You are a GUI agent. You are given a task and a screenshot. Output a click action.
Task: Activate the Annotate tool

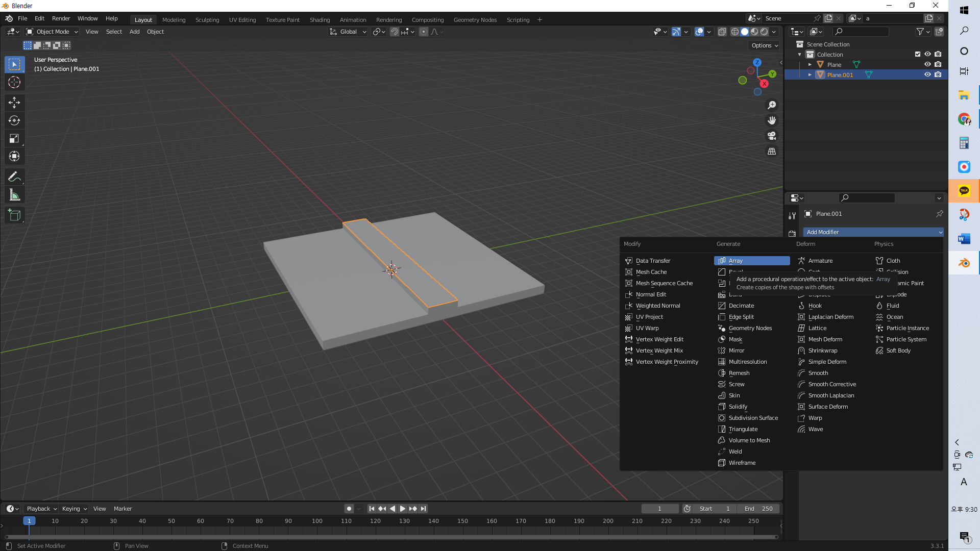tap(14, 177)
